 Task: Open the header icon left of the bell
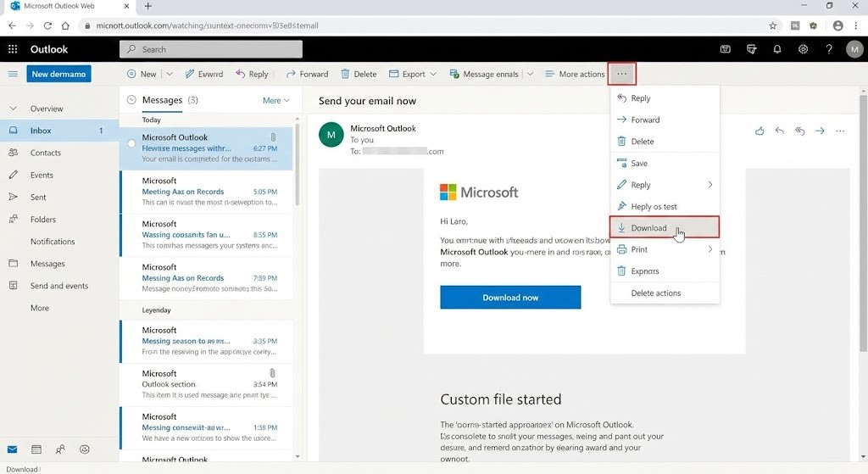pyautogui.click(x=751, y=49)
